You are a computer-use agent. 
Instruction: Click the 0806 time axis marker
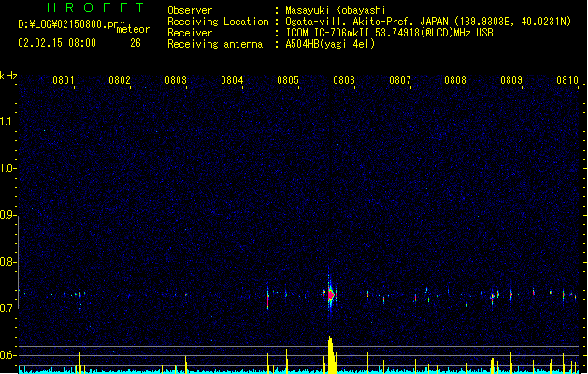[x=344, y=80]
